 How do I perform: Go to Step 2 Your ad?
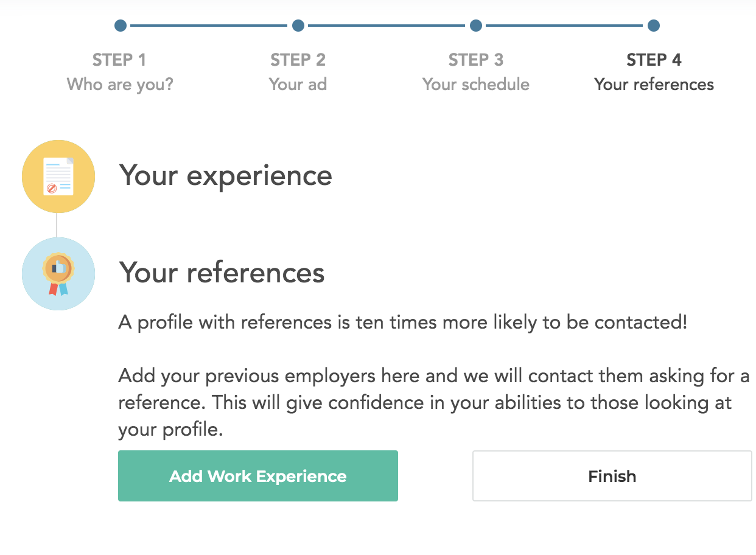(x=298, y=72)
